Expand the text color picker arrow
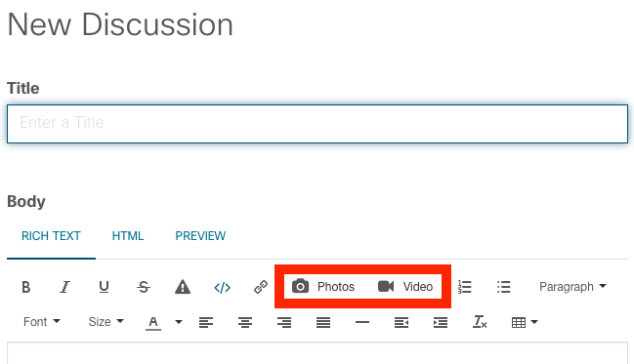 (x=179, y=322)
